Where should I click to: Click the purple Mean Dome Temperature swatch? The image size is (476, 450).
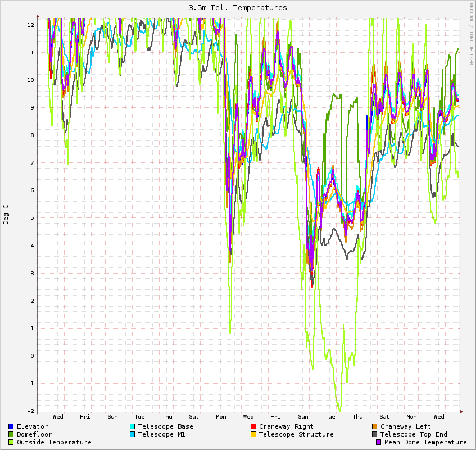(379, 442)
